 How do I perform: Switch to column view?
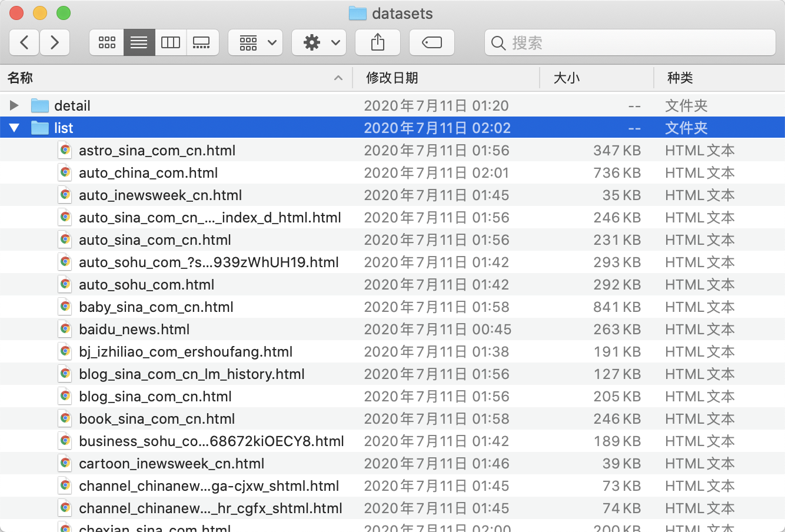[171, 42]
